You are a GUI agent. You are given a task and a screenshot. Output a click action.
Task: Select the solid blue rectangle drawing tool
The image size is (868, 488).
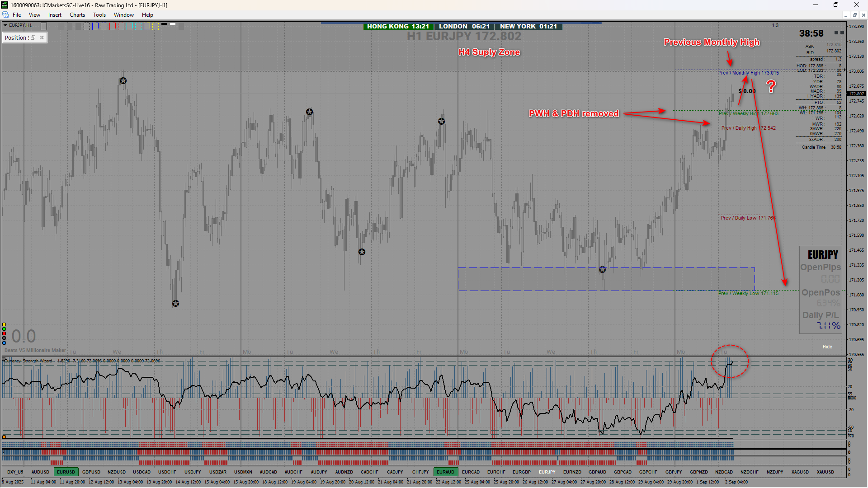(95, 27)
